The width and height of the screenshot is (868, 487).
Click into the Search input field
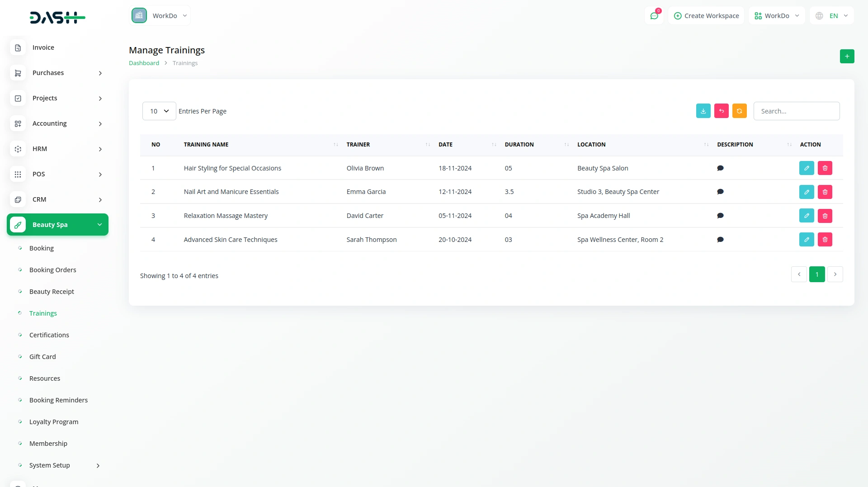pos(796,111)
